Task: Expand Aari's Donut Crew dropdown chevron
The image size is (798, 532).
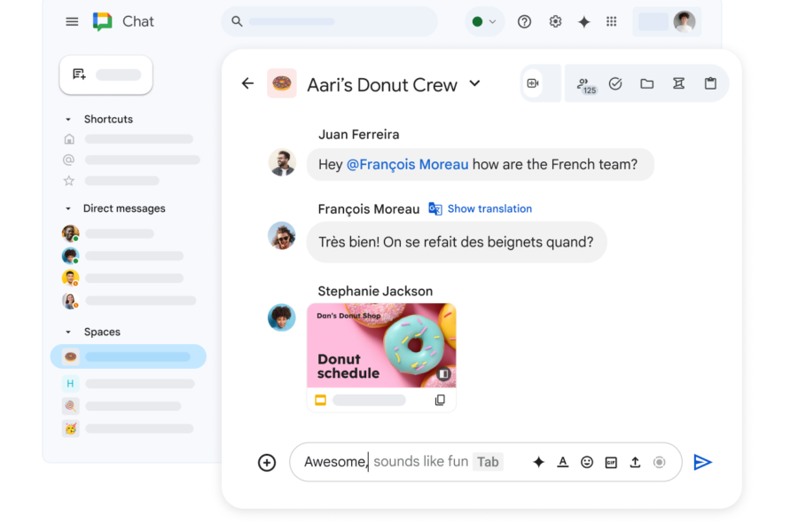Action: coord(474,83)
